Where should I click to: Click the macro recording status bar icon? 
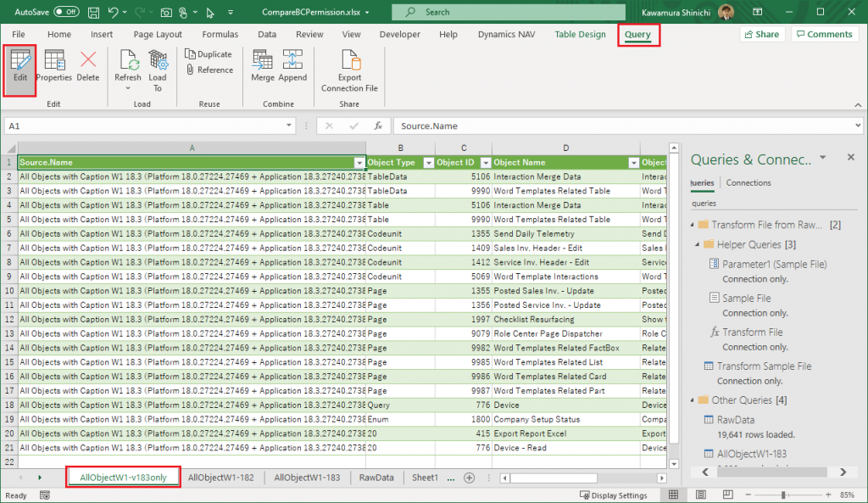click(x=45, y=495)
